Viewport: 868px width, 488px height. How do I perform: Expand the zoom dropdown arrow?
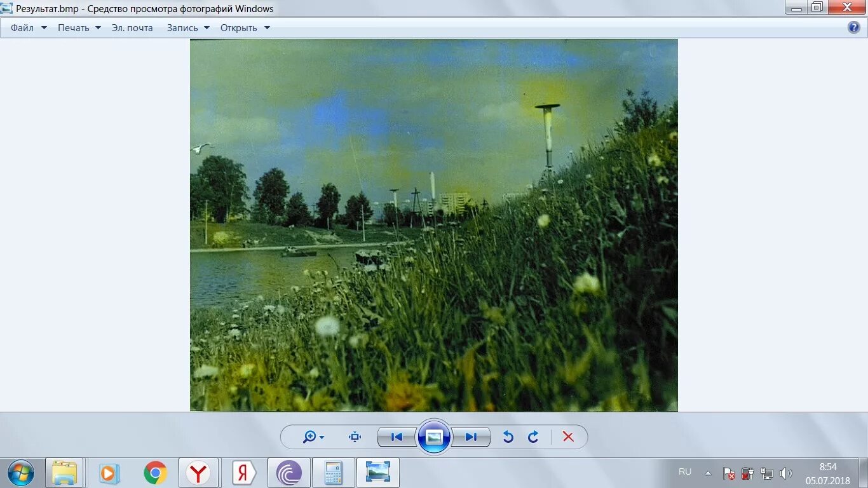click(x=322, y=437)
